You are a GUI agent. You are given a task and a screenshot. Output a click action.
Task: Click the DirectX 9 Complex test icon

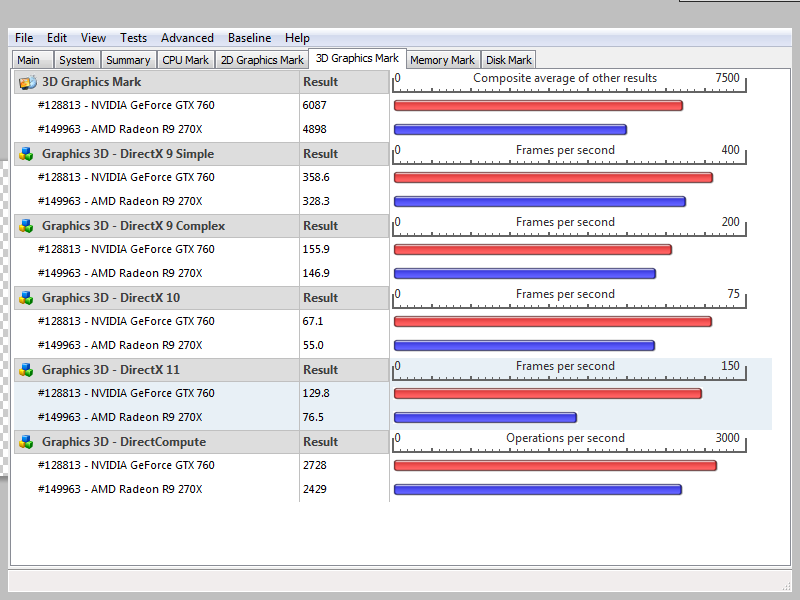[26, 226]
